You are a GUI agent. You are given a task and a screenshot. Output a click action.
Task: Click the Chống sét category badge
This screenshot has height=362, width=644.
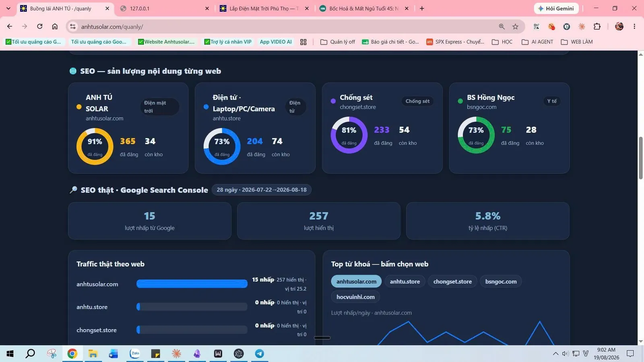coord(417,101)
